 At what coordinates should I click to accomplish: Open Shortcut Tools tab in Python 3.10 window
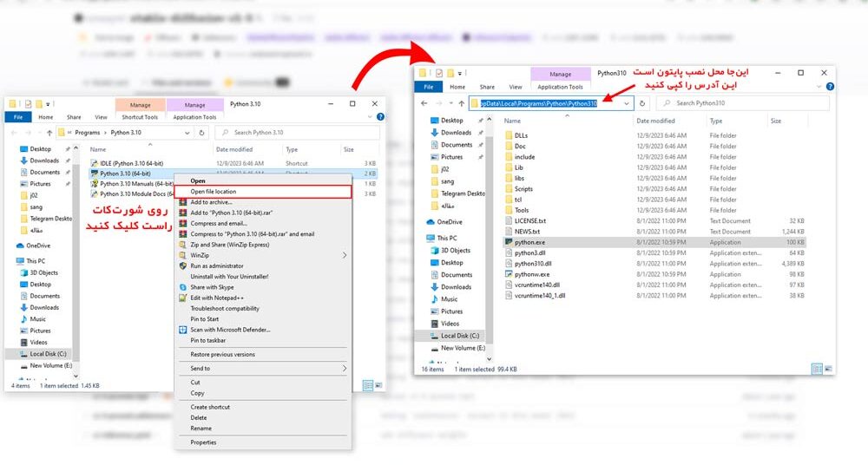[x=140, y=117]
